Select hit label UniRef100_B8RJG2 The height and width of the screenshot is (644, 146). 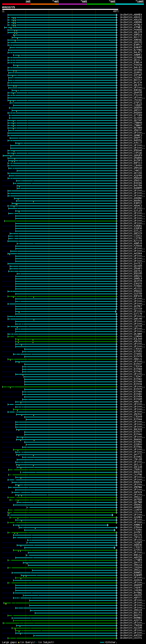[x=131, y=555]
